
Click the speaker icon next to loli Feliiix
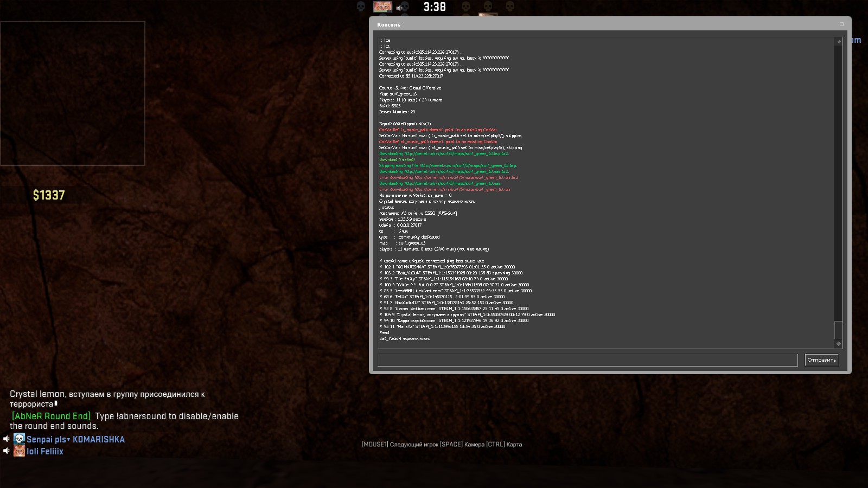pyautogui.click(x=7, y=451)
